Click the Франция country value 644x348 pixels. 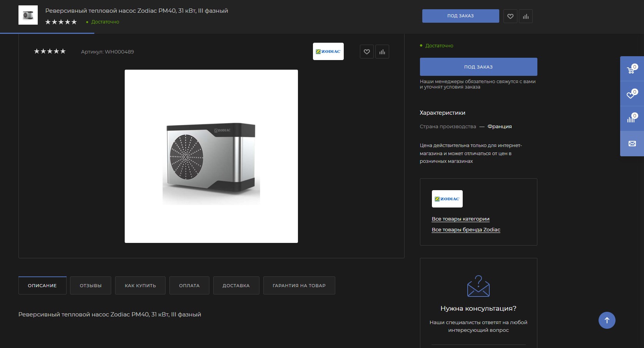[x=500, y=127]
